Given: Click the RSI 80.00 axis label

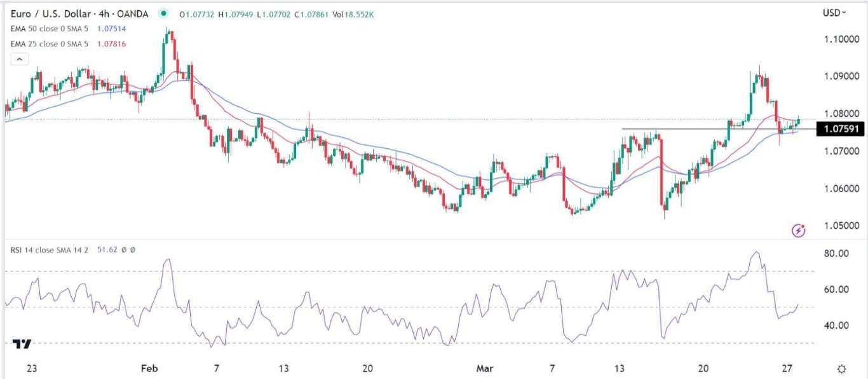Looking at the screenshot, I should [836, 254].
